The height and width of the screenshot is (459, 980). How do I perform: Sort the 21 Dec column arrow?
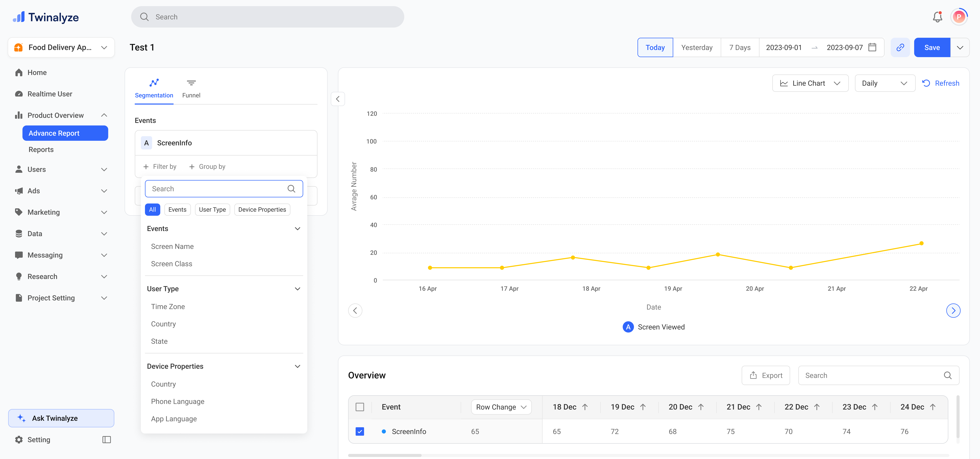tap(759, 407)
